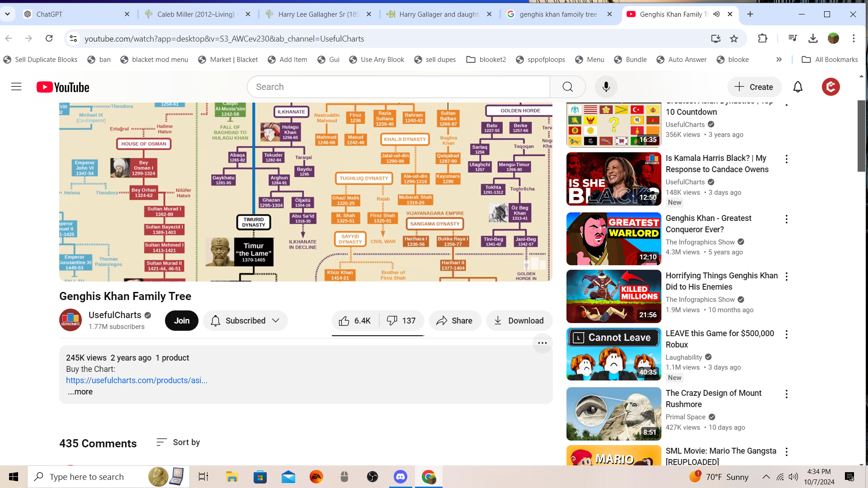868x488 pixels.
Task: Click the Share arrow button
Action: [x=455, y=321]
